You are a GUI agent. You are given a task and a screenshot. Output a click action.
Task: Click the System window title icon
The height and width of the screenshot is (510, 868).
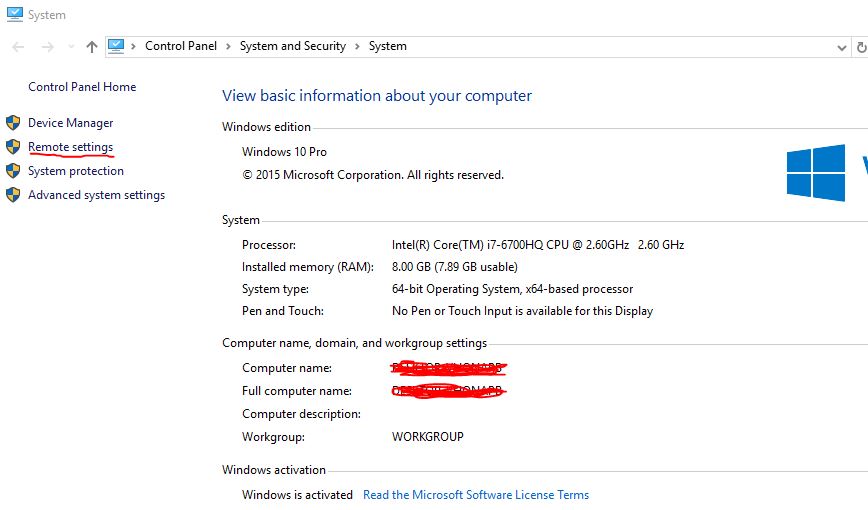pos(14,14)
